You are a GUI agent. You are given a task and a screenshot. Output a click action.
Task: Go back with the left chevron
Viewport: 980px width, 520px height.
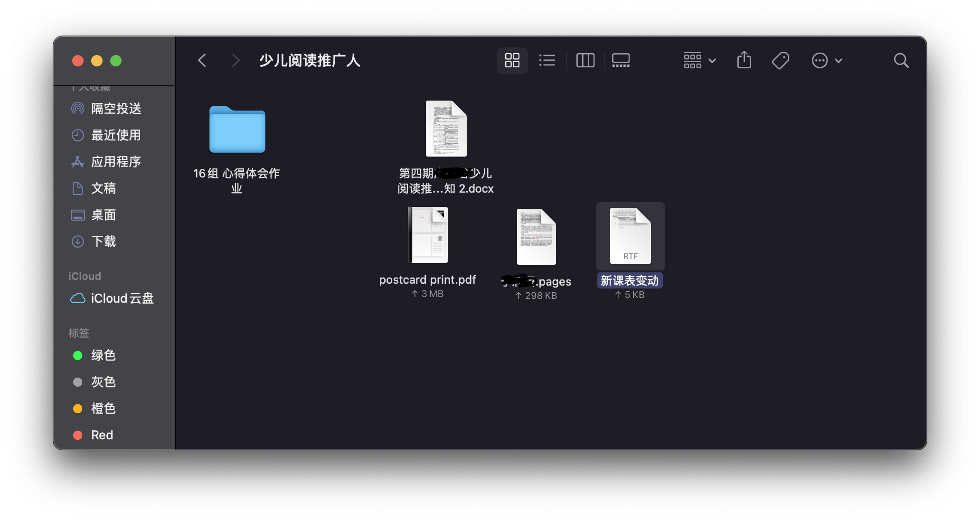(202, 60)
